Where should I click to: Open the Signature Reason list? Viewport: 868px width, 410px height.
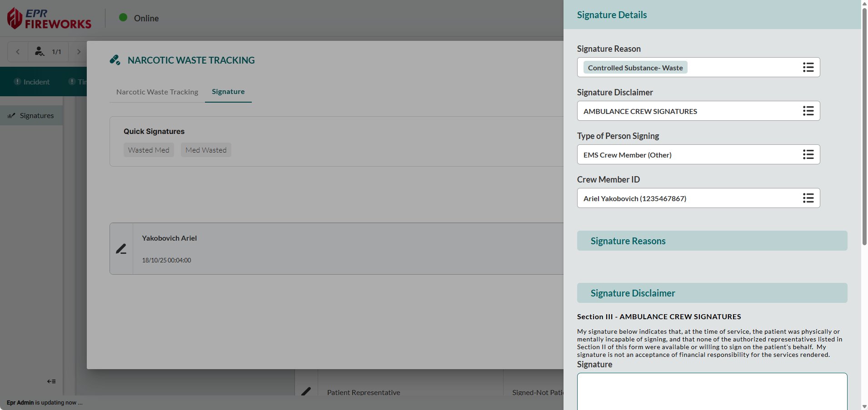[x=808, y=68]
